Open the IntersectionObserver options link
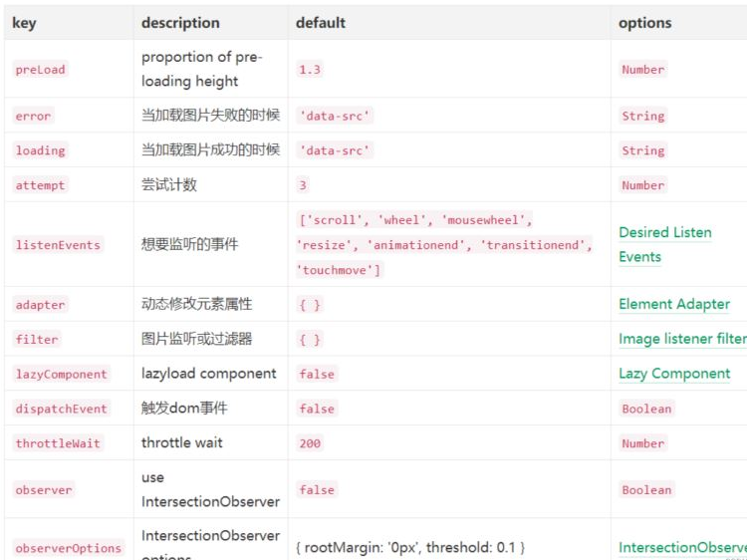The height and width of the screenshot is (560, 747). [x=681, y=547]
